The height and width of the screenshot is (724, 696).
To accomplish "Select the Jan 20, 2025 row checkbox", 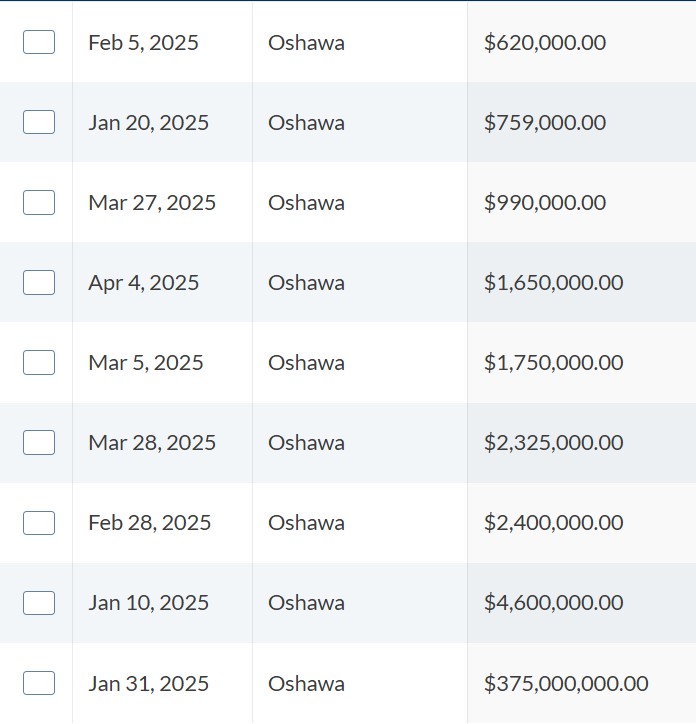I will (x=39, y=122).
